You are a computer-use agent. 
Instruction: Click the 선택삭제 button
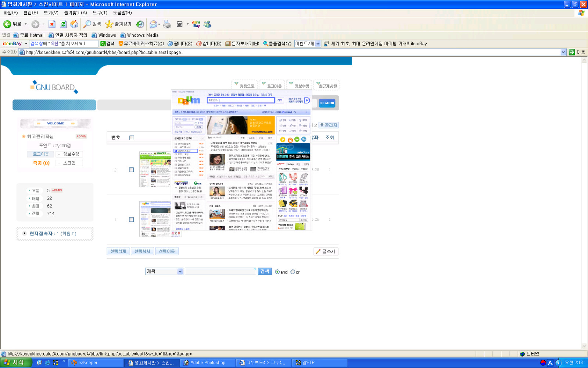pyautogui.click(x=118, y=251)
